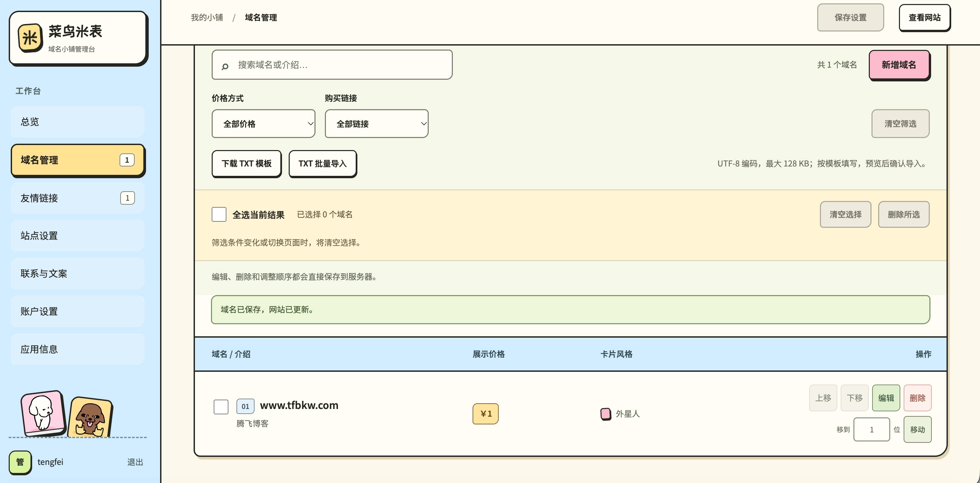The width and height of the screenshot is (980, 483).
Task: Click the brown dog sticker
Action: (x=90, y=418)
